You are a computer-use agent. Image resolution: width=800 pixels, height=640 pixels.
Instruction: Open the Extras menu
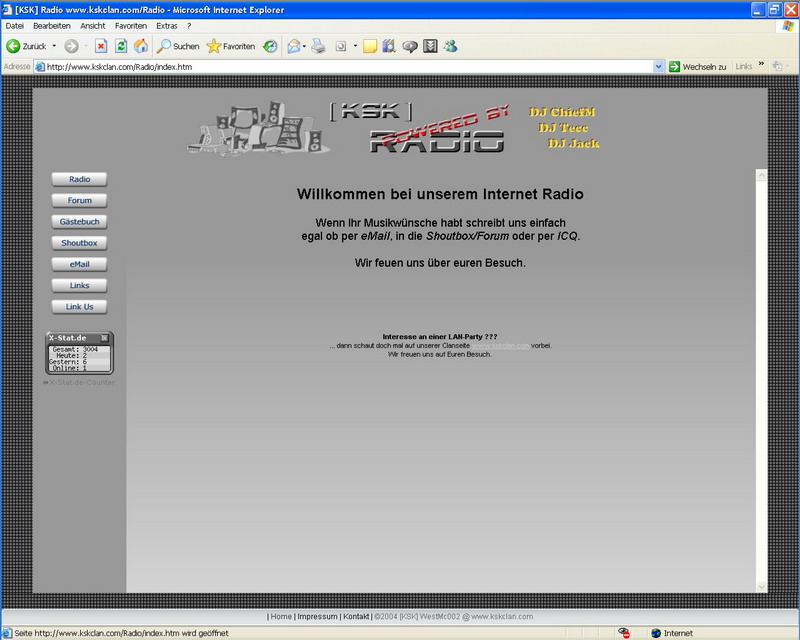166,25
